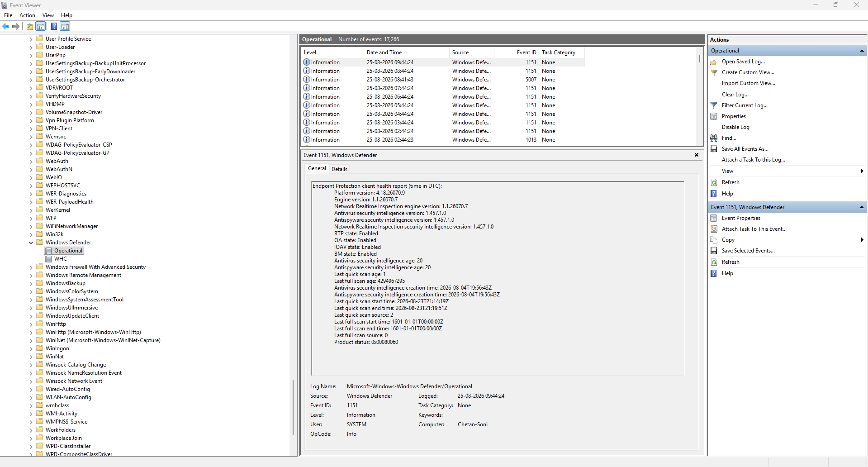Screen dimensions: 868x467
Task: Expand the Winlogon tree node
Action: click(x=31, y=348)
